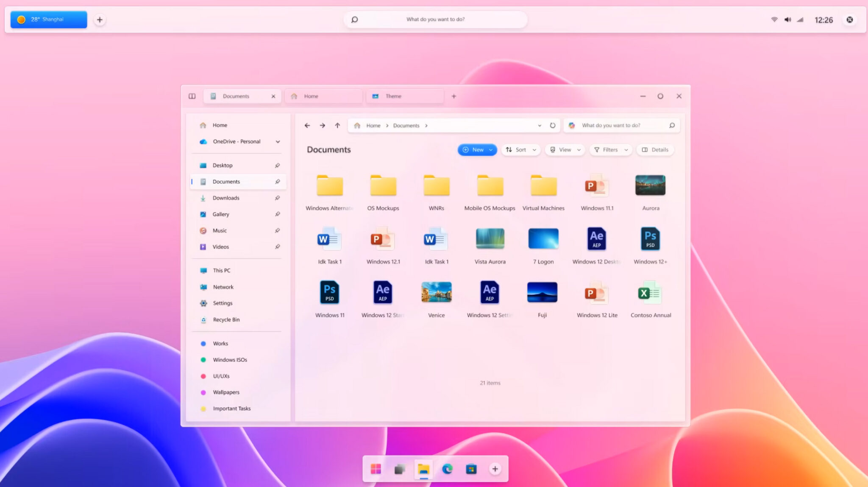The height and width of the screenshot is (487, 868).
Task: Switch to the Theme tab
Action: 393,96
